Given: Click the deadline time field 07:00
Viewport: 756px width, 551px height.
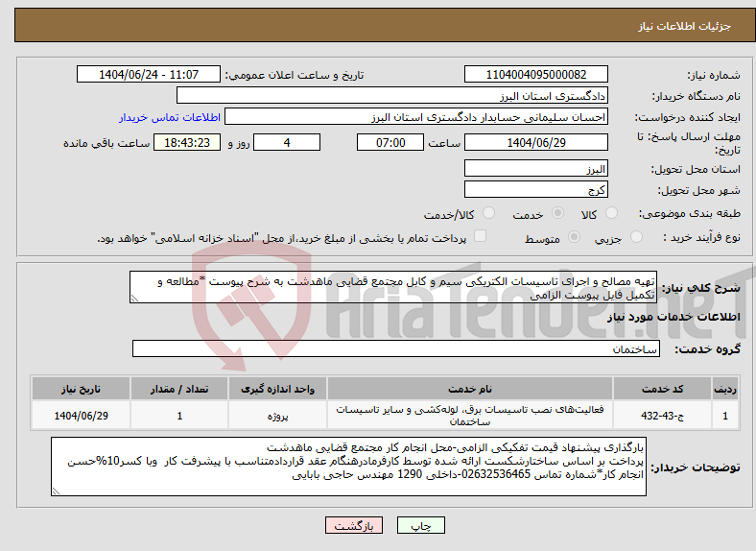Looking at the screenshot, I should 390,142.
